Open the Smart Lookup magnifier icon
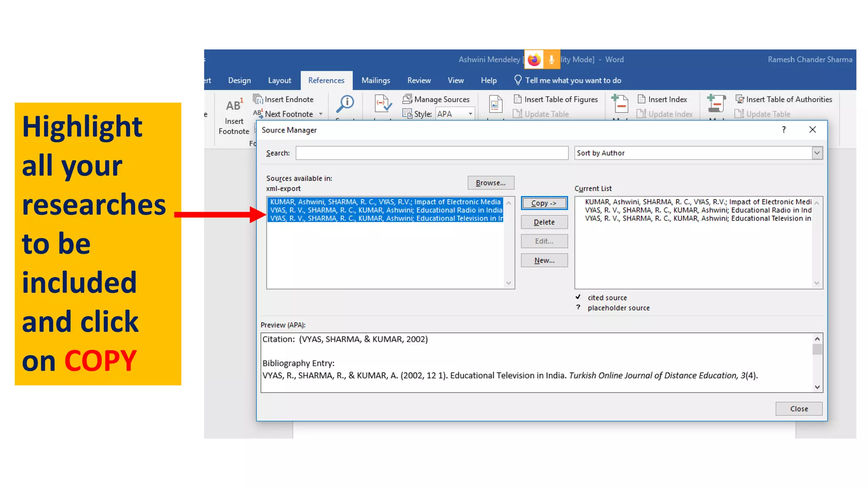868x488 pixels. (x=345, y=104)
